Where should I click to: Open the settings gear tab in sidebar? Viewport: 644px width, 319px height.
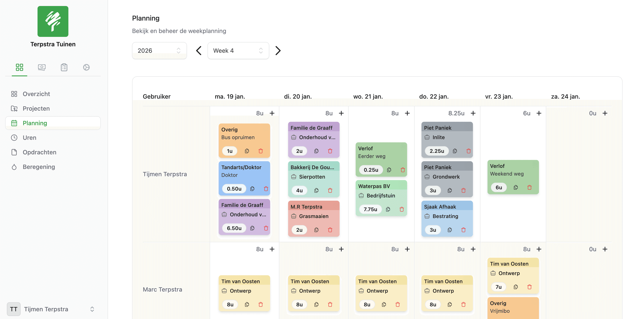pos(86,67)
